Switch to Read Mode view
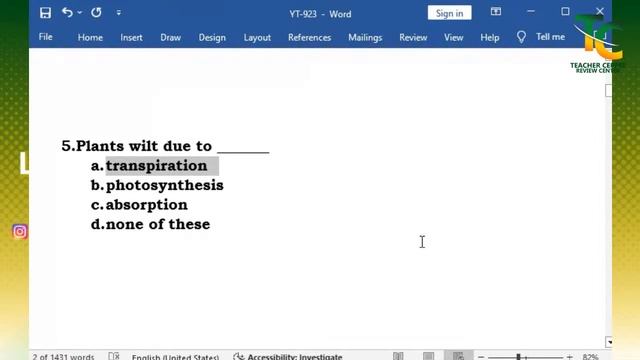 [x=398, y=356]
